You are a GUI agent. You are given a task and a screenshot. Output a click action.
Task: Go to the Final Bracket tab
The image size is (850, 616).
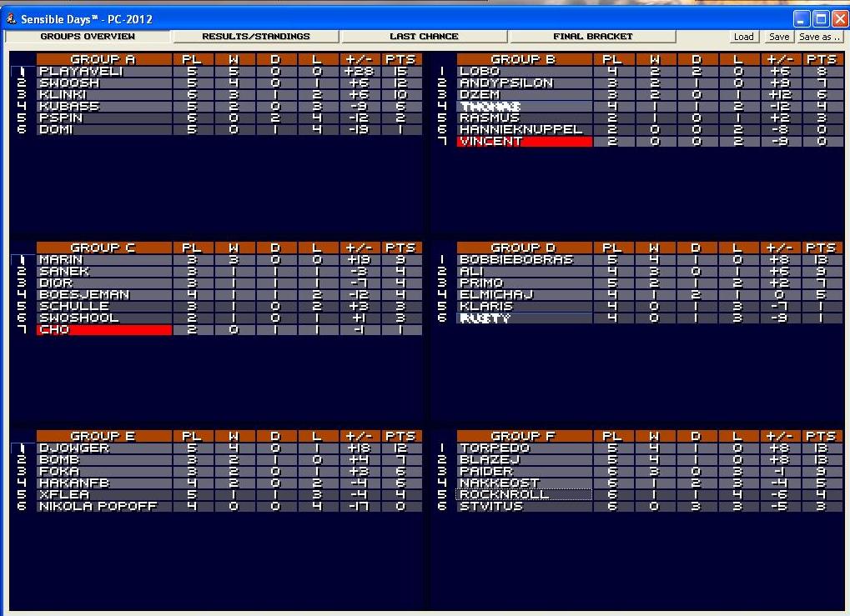pos(592,37)
